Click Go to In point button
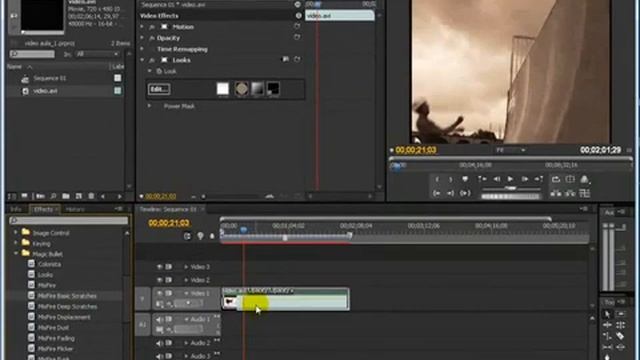The image size is (640, 360). pyautogui.click(x=437, y=193)
